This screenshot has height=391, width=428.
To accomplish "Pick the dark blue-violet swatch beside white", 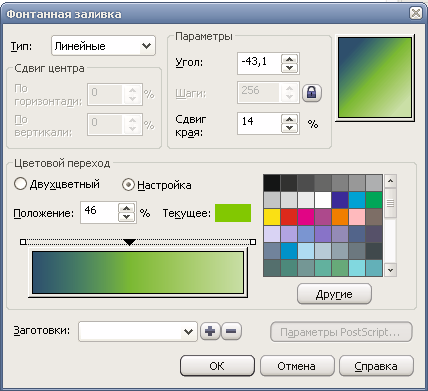I will click(340, 200).
